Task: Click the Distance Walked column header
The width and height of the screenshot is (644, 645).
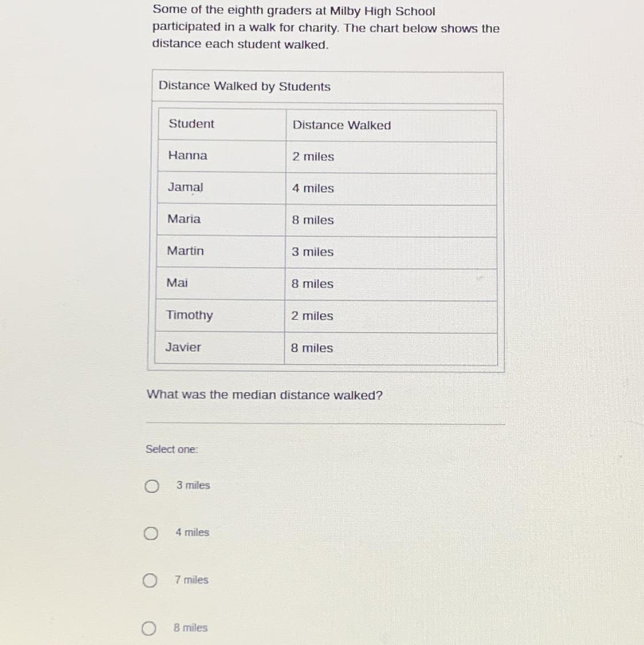Action: click(x=391, y=125)
